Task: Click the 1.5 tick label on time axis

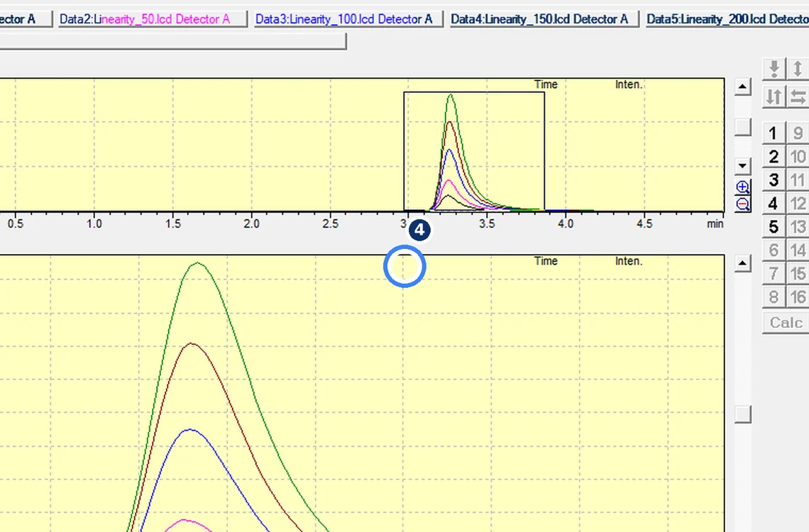Action: [173, 223]
